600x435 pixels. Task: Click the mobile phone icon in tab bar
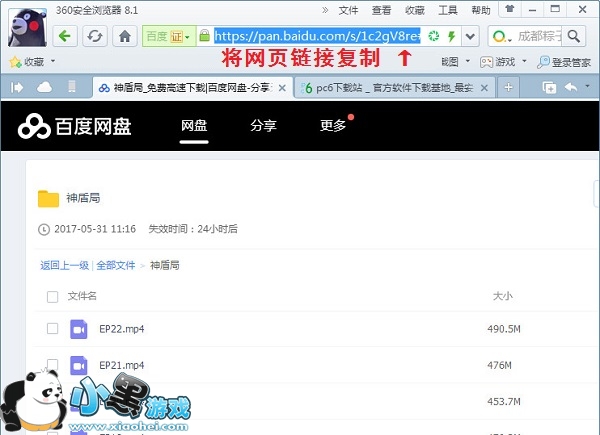[72, 87]
